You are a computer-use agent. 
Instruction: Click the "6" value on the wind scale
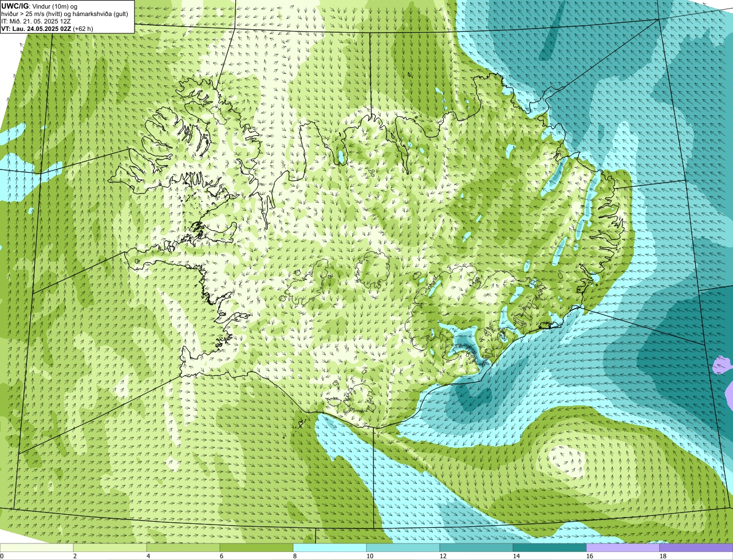point(222,556)
